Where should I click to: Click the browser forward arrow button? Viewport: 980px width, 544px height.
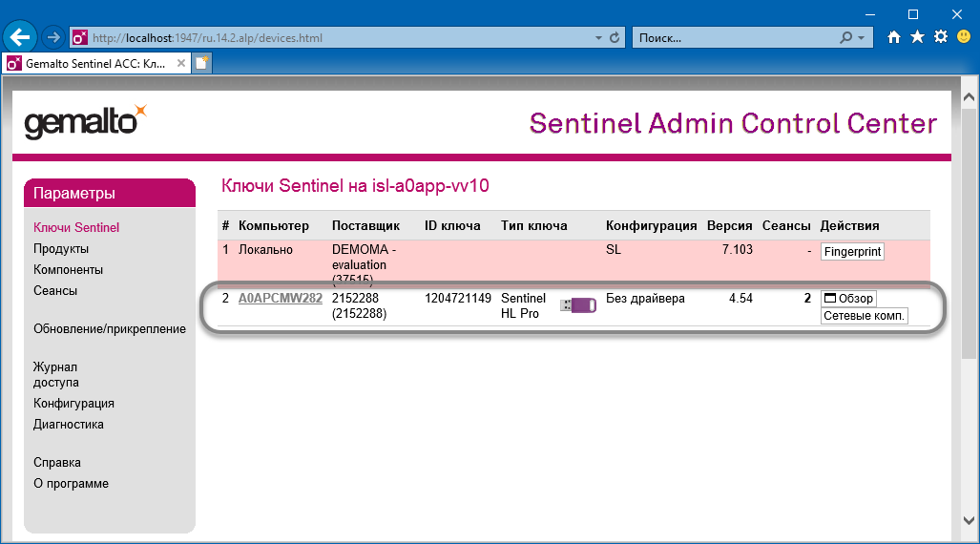(53, 37)
